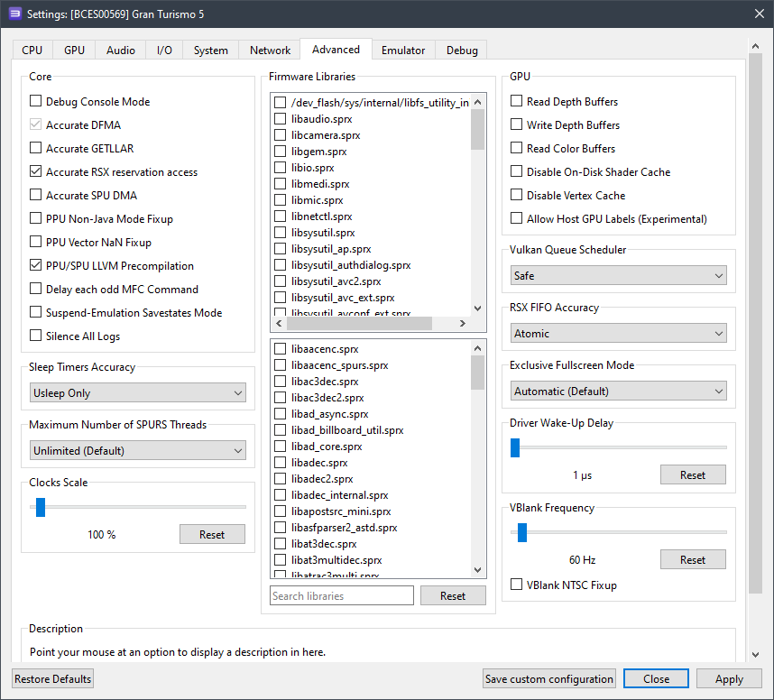Check the VBlank NTSC Fixup box
774x700 pixels.
(517, 585)
